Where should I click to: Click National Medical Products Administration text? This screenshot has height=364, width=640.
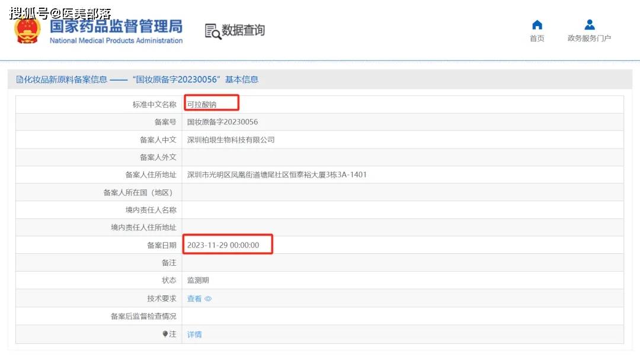click(116, 40)
